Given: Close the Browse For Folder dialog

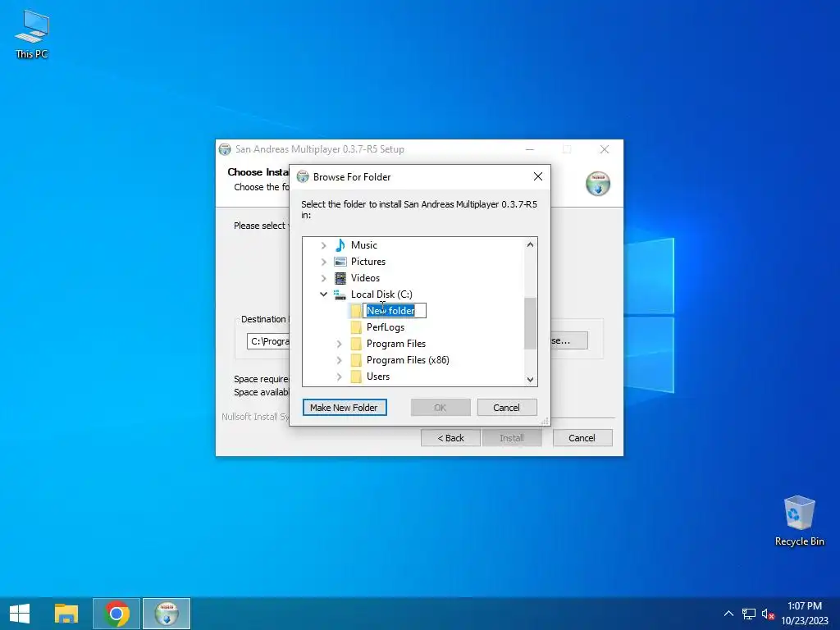Looking at the screenshot, I should click(x=538, y=177).
